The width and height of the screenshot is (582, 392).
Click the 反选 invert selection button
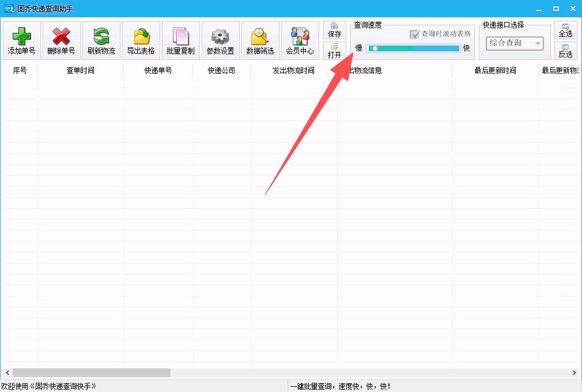[565, 51]
